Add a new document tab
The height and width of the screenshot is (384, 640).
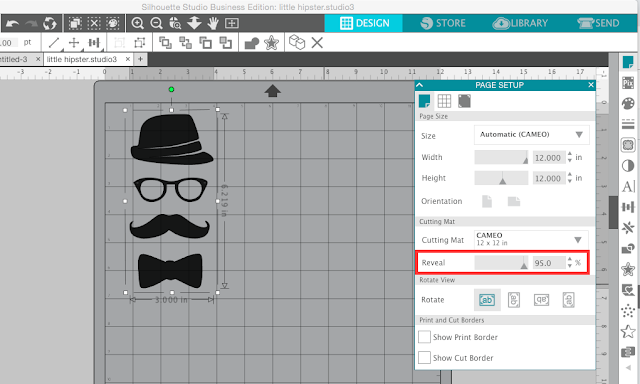(x=140, y=59)
